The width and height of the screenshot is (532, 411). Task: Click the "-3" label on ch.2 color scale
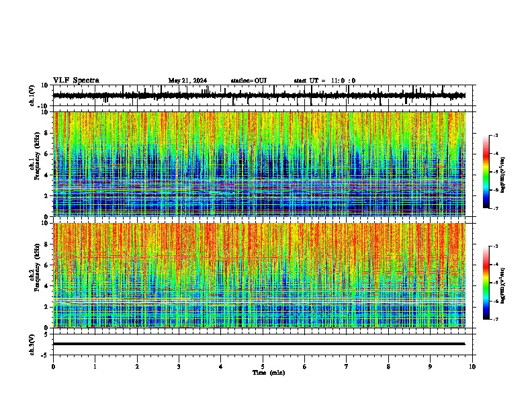pos(495,246)
